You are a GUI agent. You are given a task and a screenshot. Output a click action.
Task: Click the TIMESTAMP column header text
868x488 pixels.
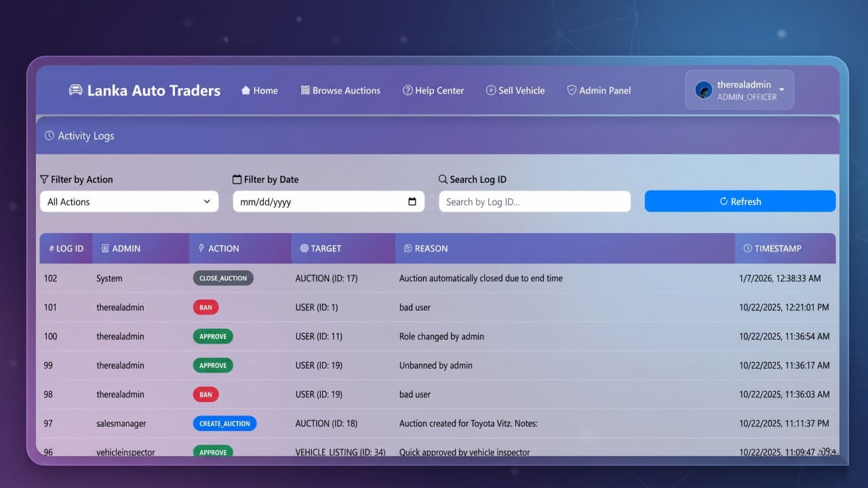(778, 249)
